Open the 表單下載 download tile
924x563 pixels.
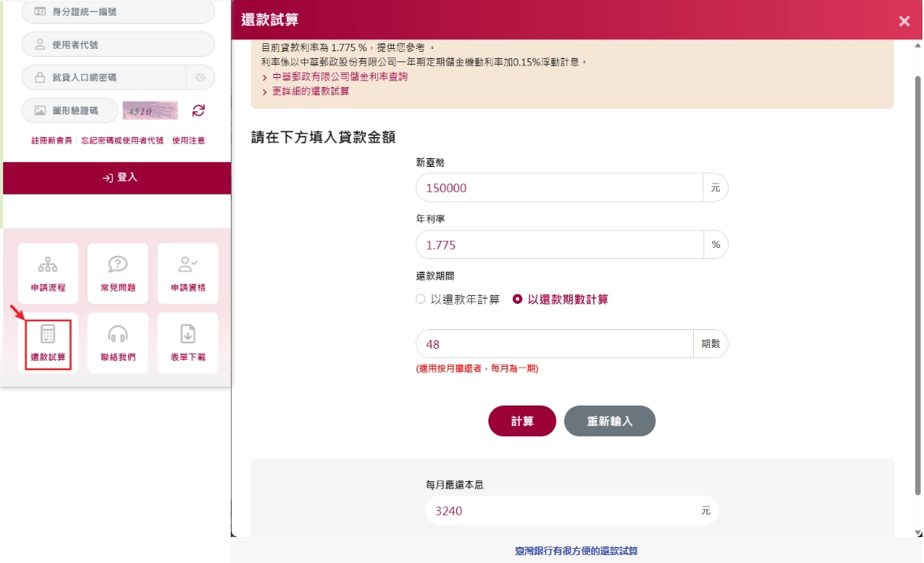click(188, 343)
